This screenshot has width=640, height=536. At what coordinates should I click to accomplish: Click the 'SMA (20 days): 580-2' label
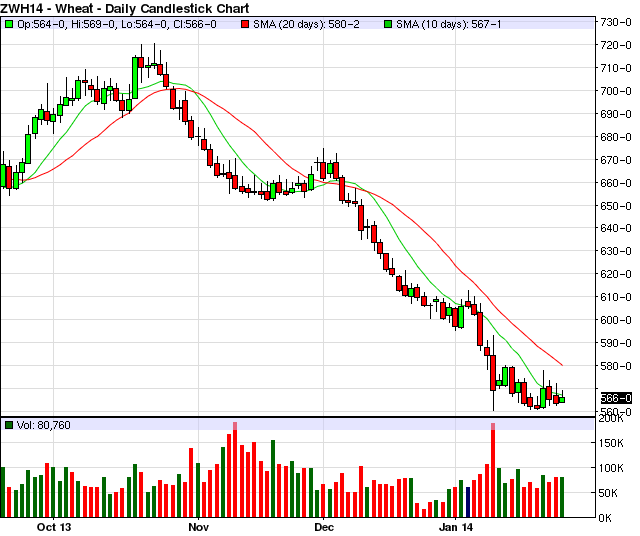[x=306, y=24]
